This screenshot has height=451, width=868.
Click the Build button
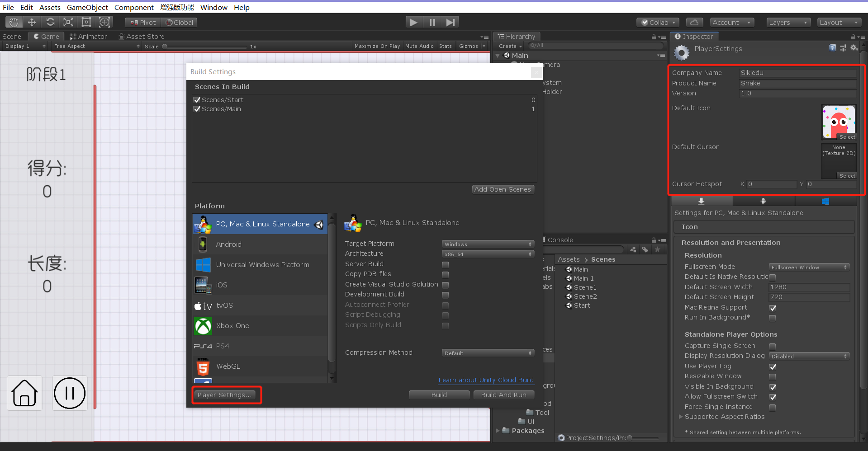(439, 395)
